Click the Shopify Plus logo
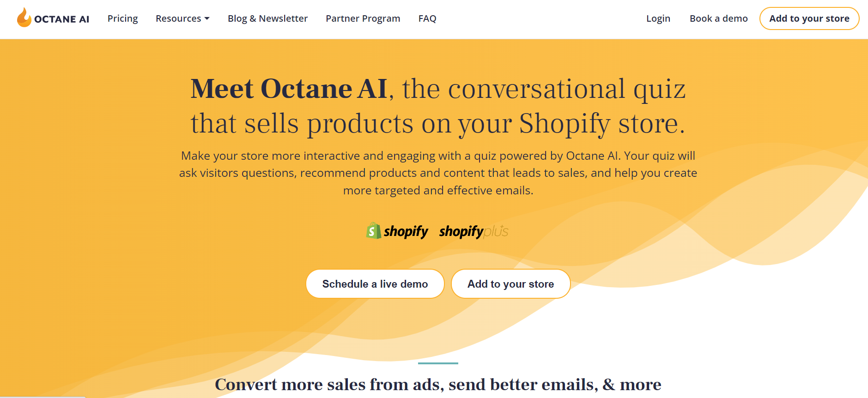The image size is (868, 398). coord(473,231)
